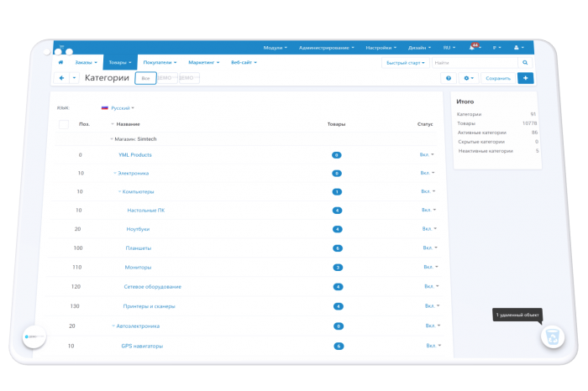Click the Russian flag language icon

tap(105, 108)
